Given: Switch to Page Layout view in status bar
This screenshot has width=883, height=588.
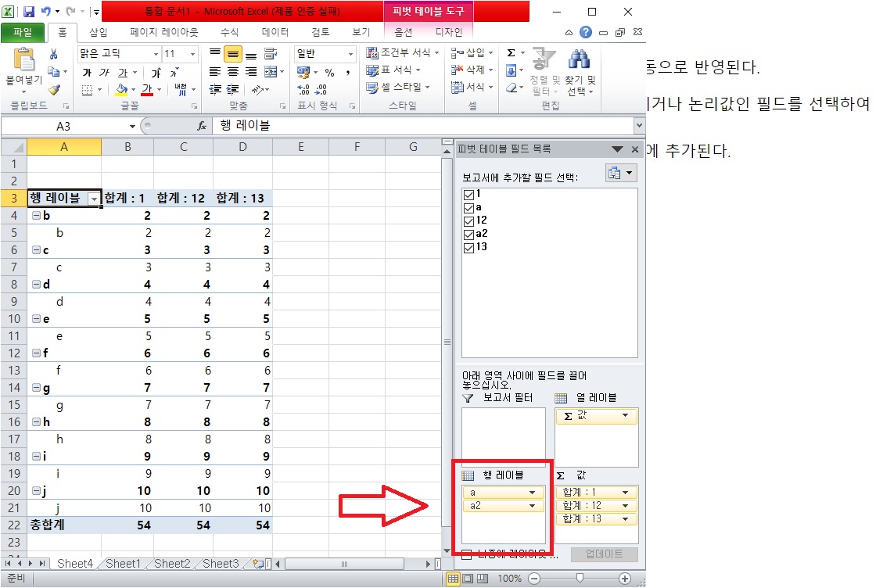Looking at the screenshot, I should [468, 579].
